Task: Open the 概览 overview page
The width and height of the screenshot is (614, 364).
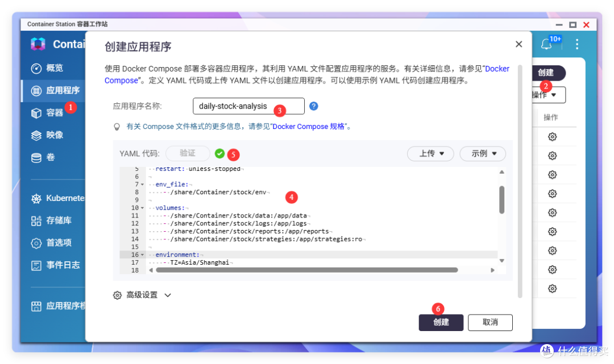Action: [x=54, y=68]
